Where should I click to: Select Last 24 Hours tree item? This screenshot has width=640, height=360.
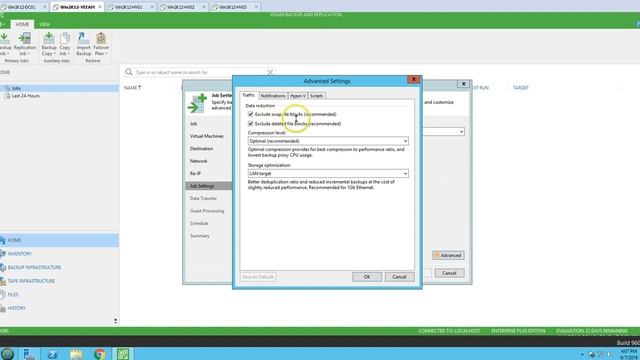click(x=25, y=96)
